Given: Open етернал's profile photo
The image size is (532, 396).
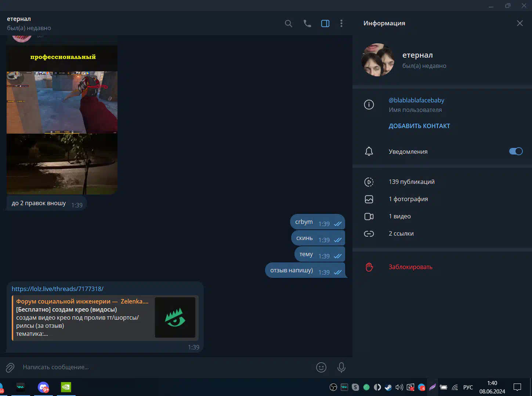Looking at the screenshot, I should [x=378, y=60].
